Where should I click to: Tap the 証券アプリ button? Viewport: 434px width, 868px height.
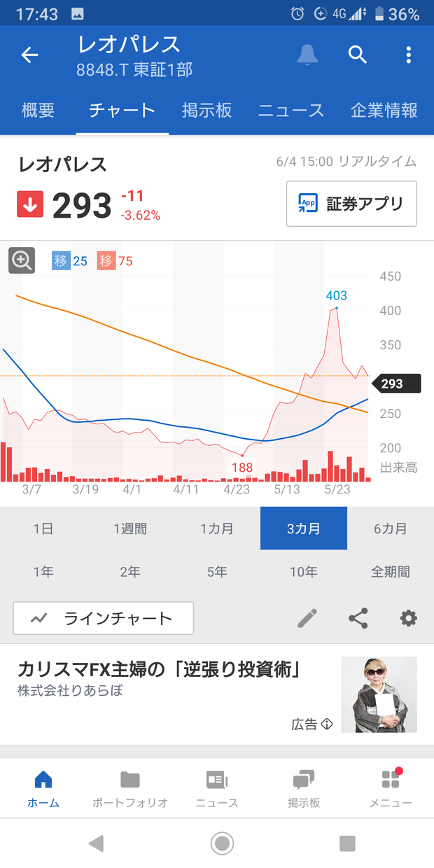(x=351, y=204)
